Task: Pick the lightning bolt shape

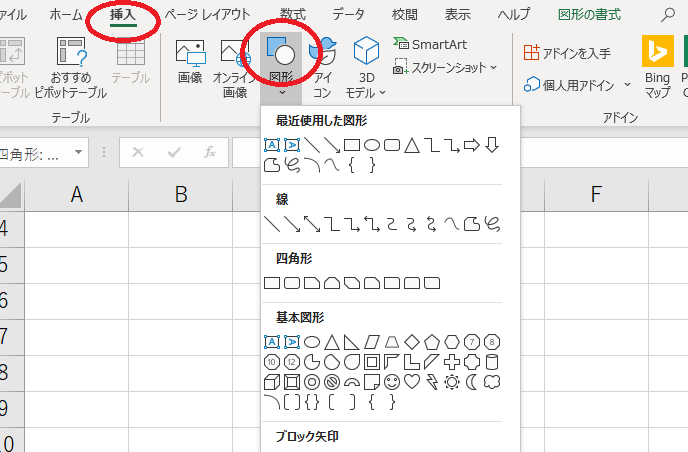Action: pos(432,382)
